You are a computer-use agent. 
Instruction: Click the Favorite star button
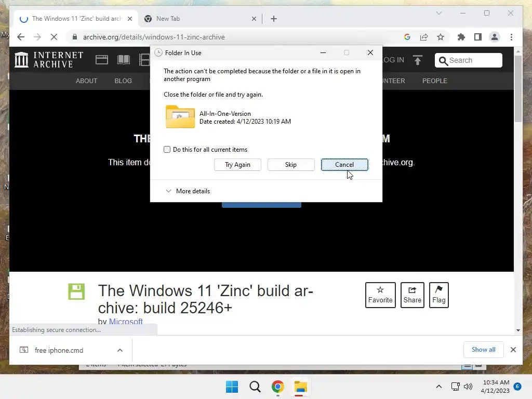click(380, 295)
